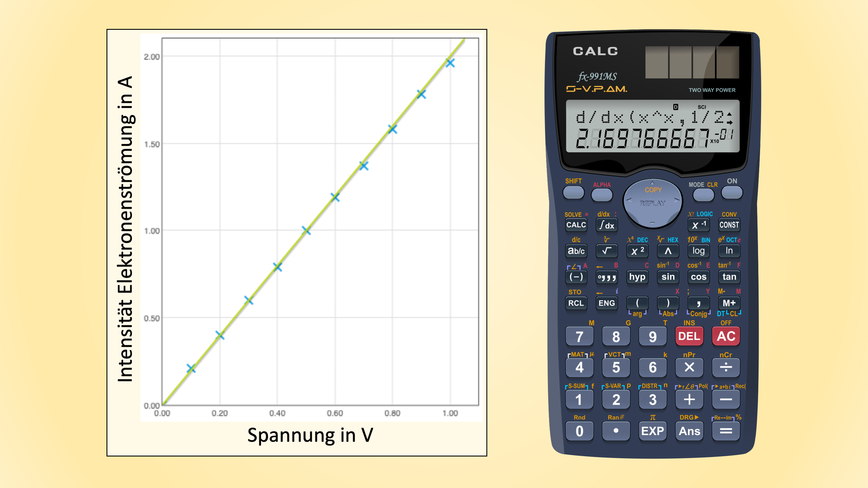Click the REPLAY pad right arrow
The width and height of the screenshot is (868, 488).
pyautogui.click(x=677, y=200)
